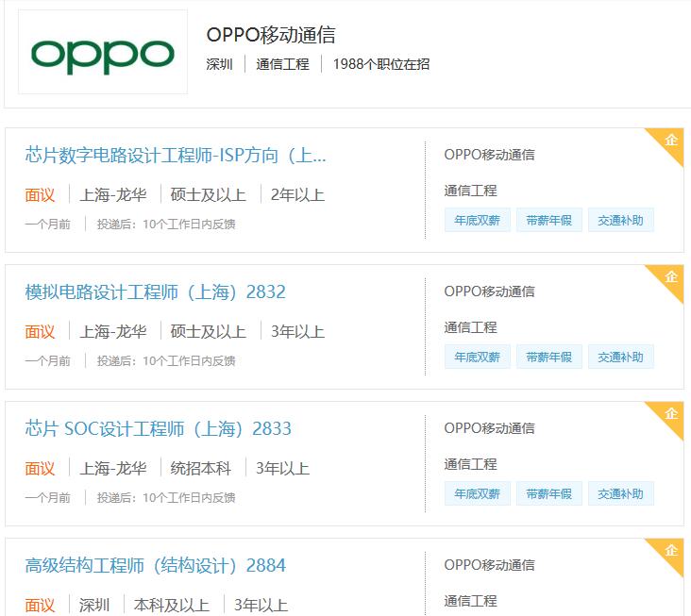
Task: Click 硕士及以上 requirement in 模拟电路 card
Action: (208, 331)
